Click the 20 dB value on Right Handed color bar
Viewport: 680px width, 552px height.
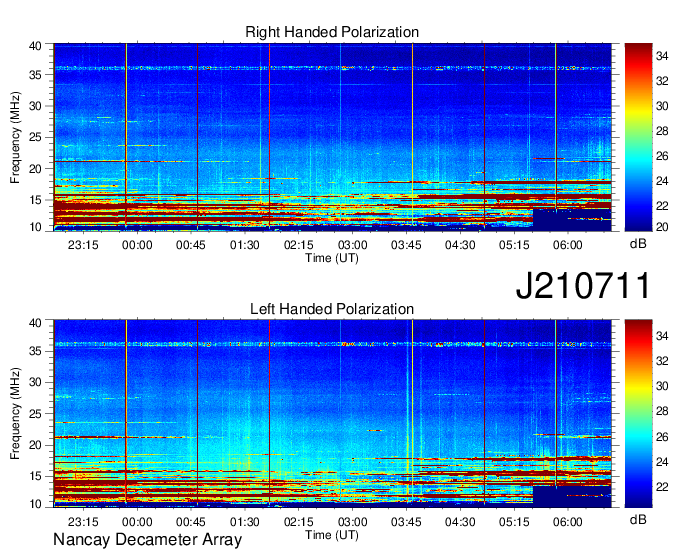click(662, 227)
